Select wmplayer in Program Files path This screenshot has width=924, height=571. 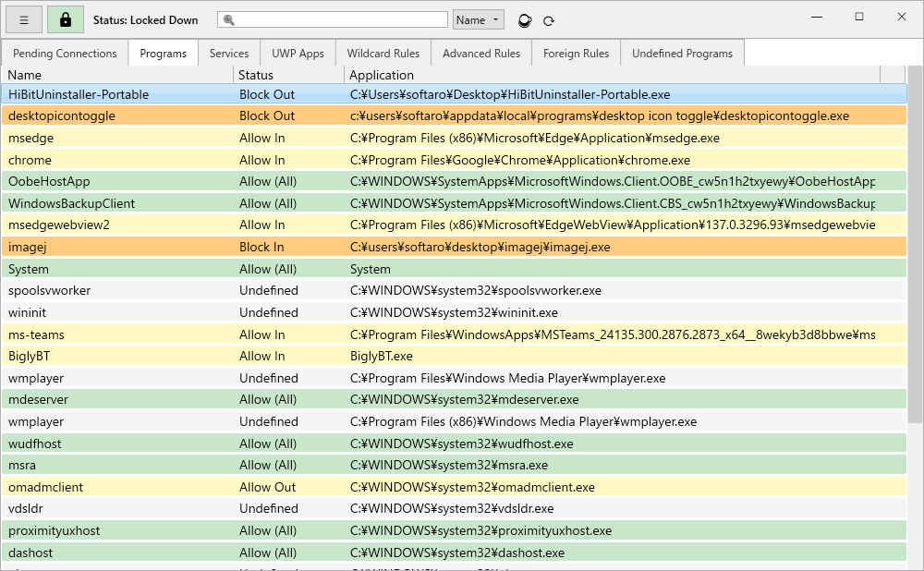[454, 378]
